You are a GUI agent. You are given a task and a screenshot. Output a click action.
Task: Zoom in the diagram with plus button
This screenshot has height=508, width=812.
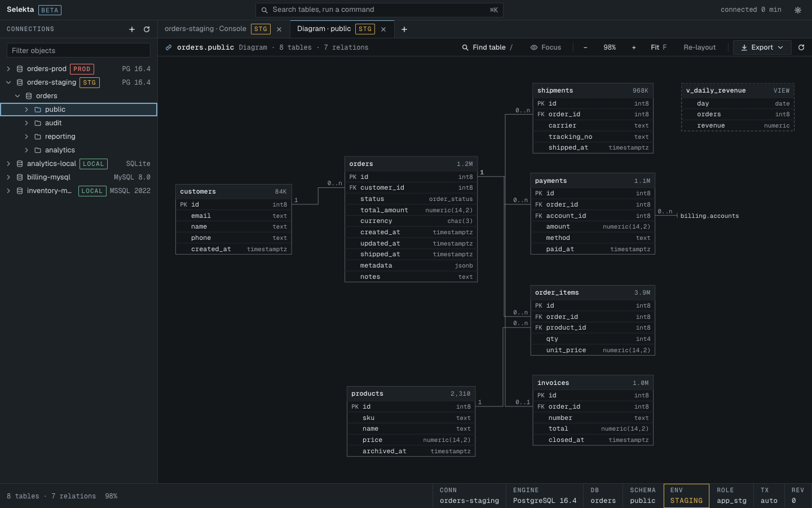634,47
